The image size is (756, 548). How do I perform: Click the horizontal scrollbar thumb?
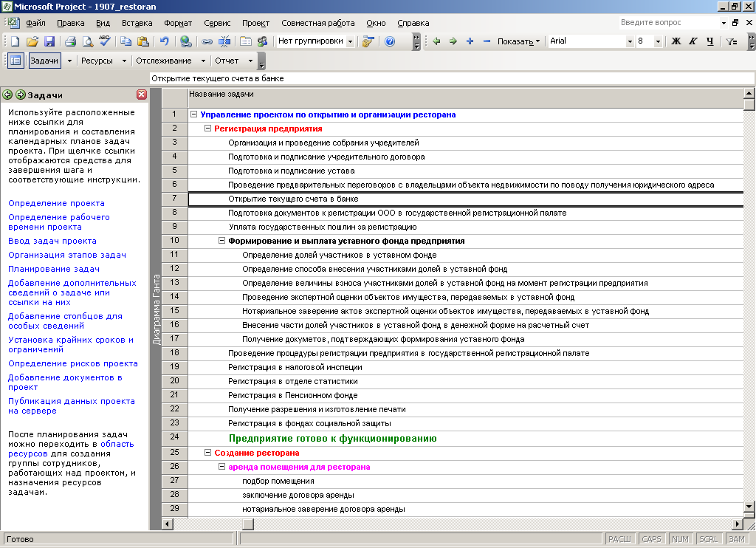point(247,524)
